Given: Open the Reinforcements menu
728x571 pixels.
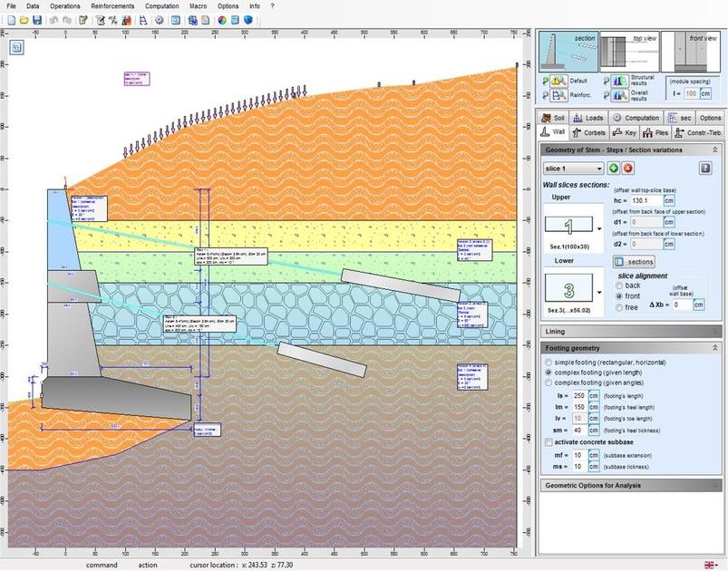Looking at the screenshot, I should click(112, 5).
